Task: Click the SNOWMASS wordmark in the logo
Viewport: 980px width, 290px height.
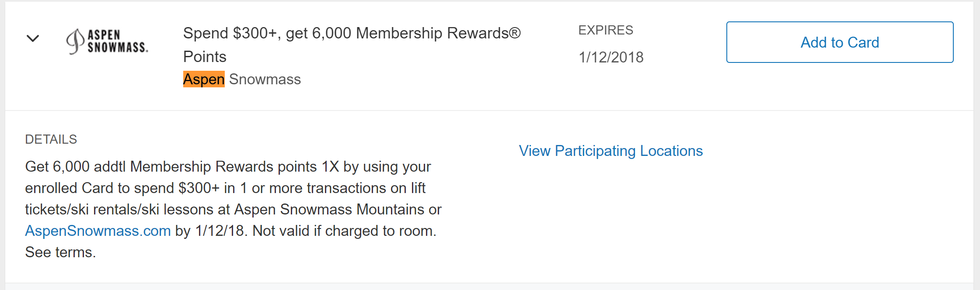Action: (118, 47)
